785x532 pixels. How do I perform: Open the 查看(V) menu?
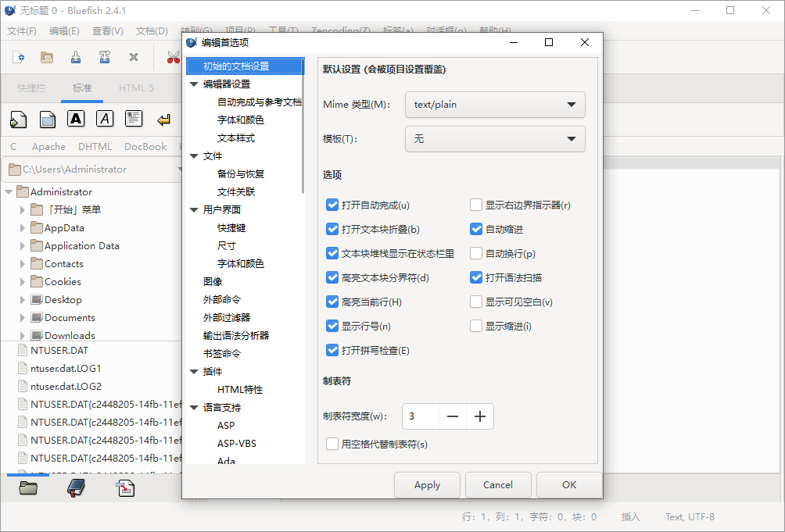(108, 31)
